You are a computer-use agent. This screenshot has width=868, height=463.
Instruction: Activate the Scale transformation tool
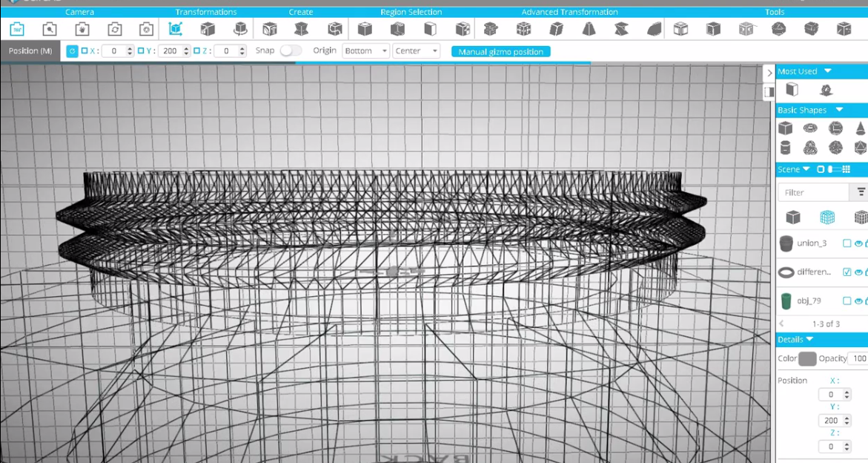[208, 29]
